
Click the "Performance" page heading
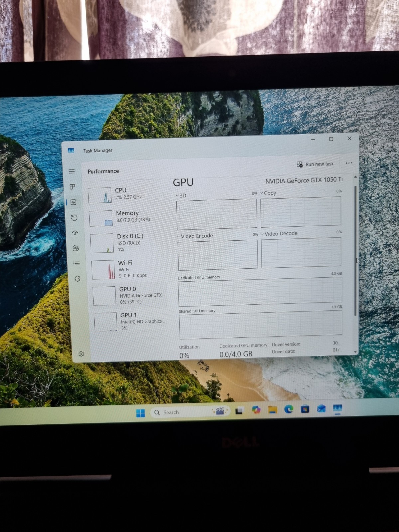coord(103,171)
